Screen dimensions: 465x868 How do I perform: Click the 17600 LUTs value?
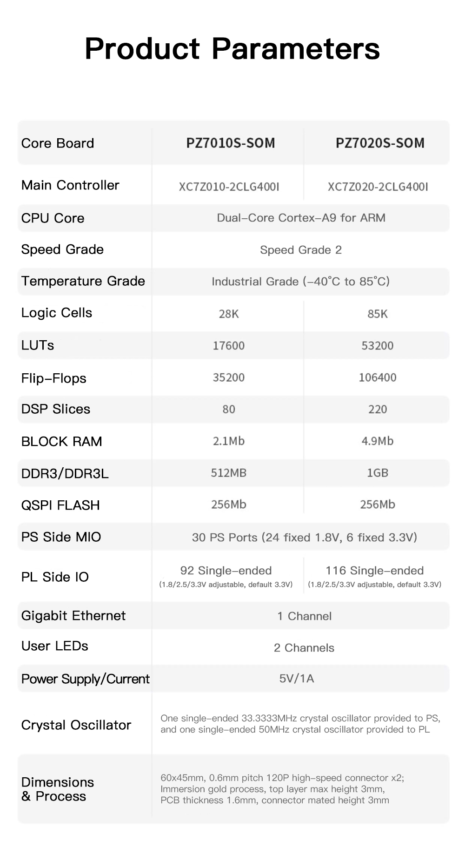click(229, 346)
